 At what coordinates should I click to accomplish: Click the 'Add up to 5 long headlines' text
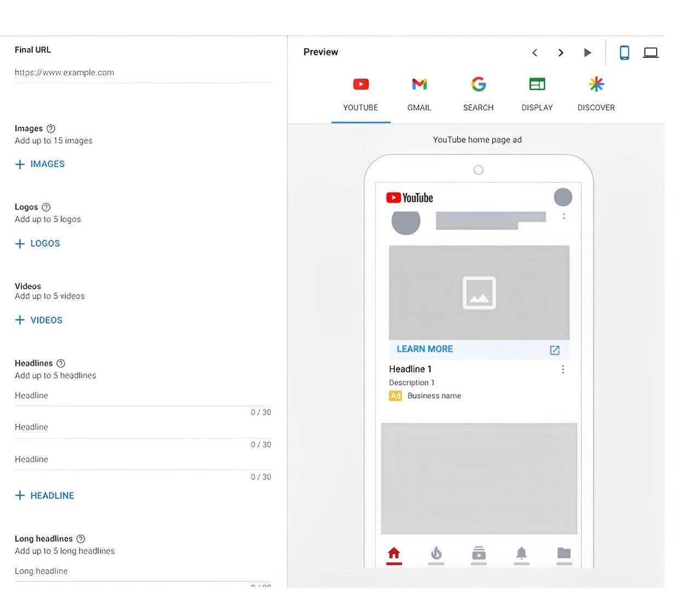tap(65, 551)
